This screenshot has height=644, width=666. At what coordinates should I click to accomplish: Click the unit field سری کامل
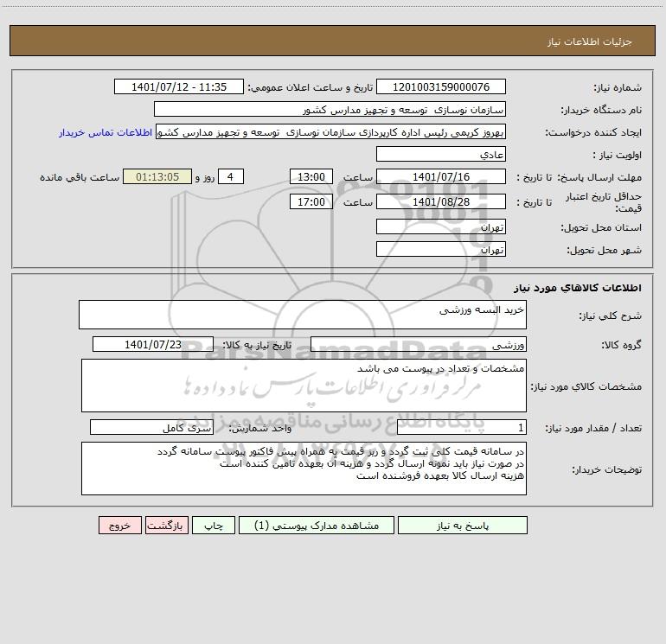pos(151,427)
